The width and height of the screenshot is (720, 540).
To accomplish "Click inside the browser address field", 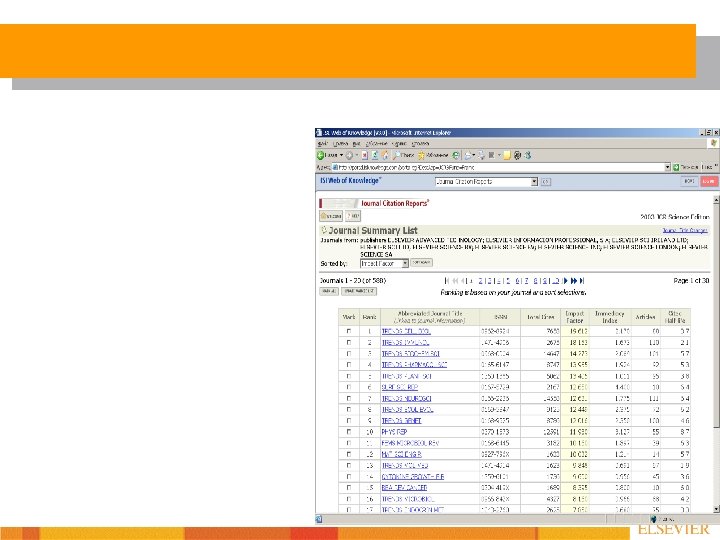I will tap(498, 167).
